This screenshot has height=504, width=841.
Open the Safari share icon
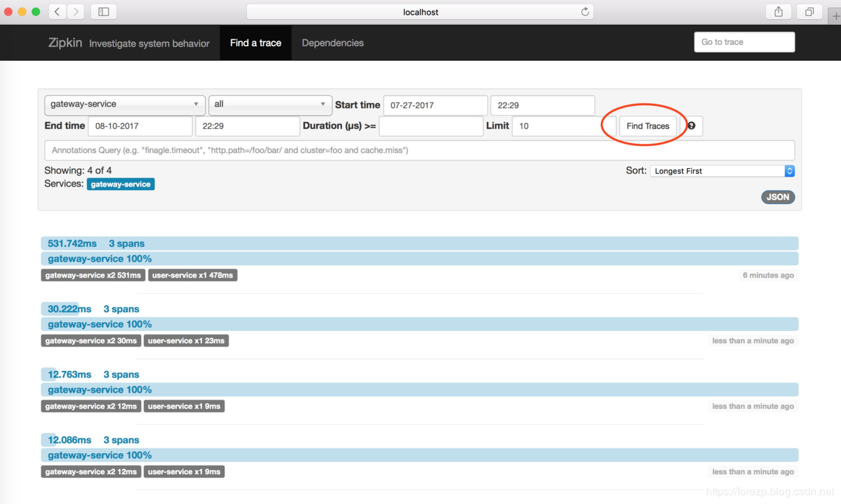779,12
